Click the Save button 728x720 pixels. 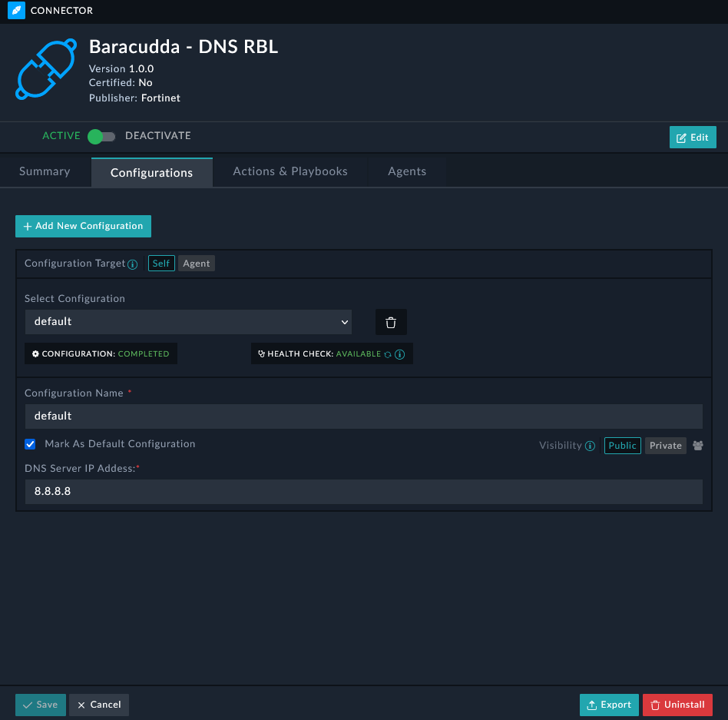tap(41, 705)
